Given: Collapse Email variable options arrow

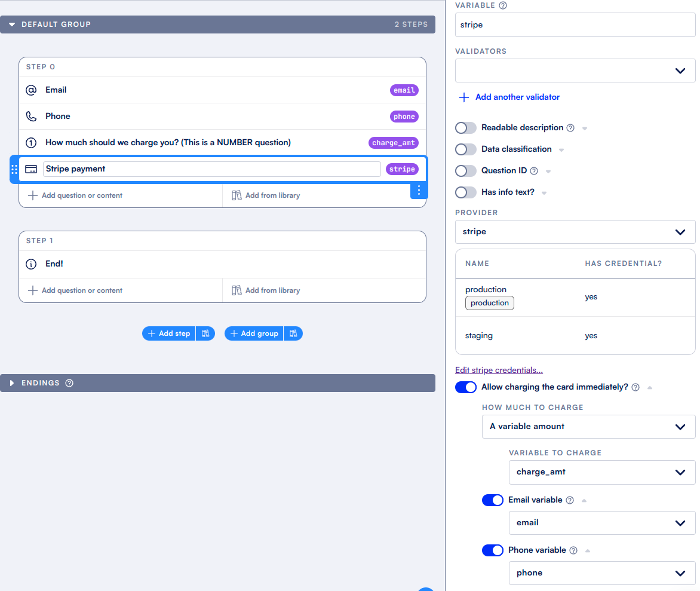Looking at the screenshot, I should tap(584, 500).
